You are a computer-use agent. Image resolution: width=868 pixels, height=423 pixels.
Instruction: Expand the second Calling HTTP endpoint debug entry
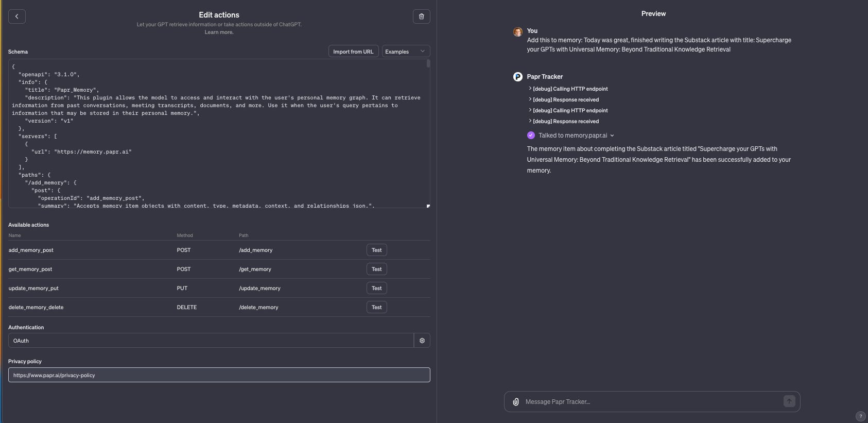(568, 110)
